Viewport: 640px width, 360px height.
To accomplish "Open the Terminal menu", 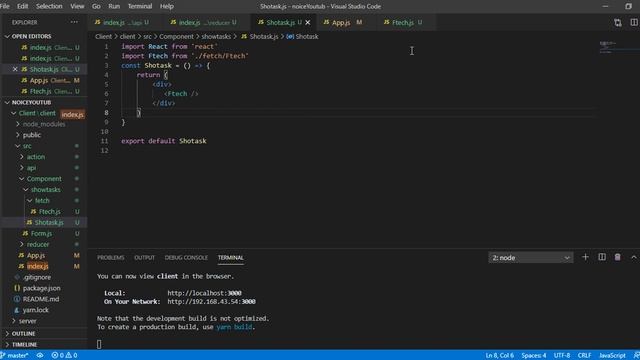I will pyautogui.click(x=140, y=6).
